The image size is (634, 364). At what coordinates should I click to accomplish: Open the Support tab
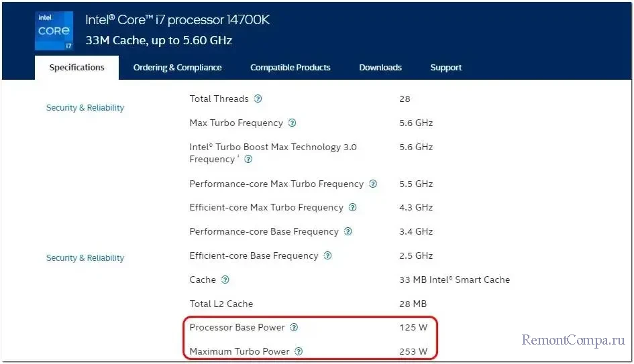445,68
